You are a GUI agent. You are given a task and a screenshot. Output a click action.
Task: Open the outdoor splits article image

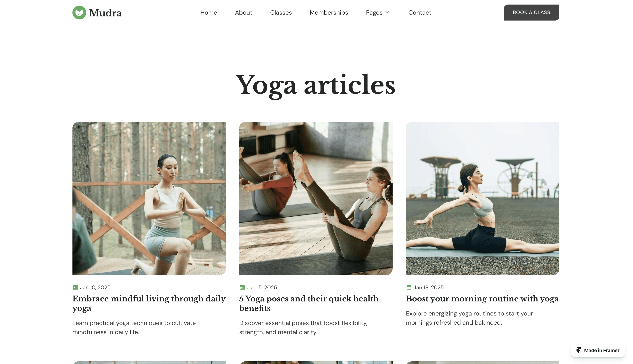tap(483, 199)
